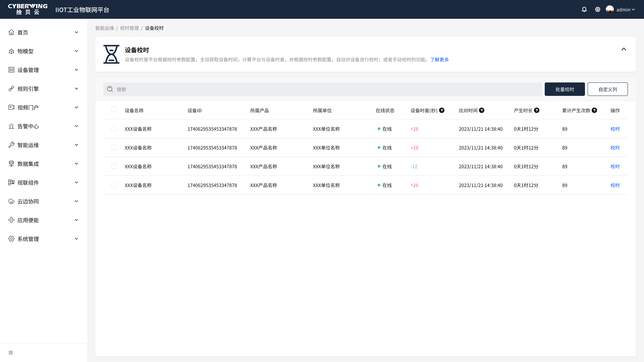Click the search magnifier icon
Image resolution: width=644 pixels, height=362 pixels.
[110, 89]
